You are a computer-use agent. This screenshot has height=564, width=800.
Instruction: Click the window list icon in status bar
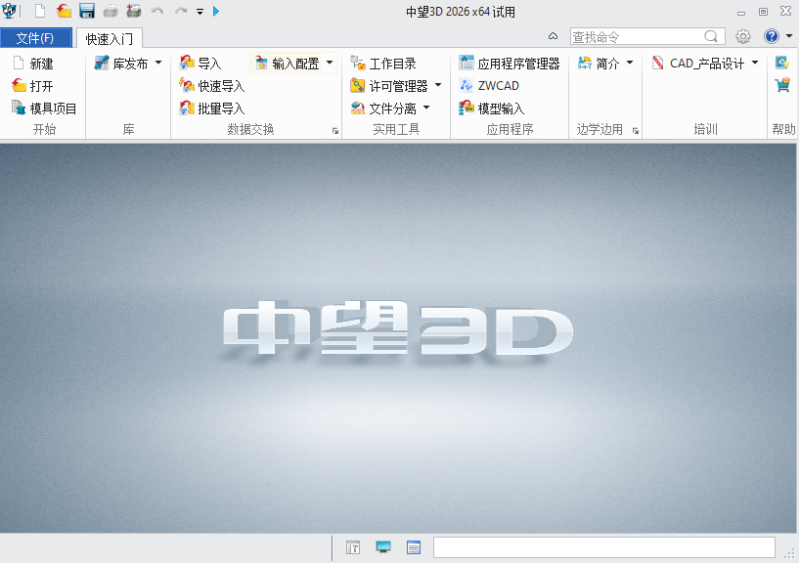[414, 548]
